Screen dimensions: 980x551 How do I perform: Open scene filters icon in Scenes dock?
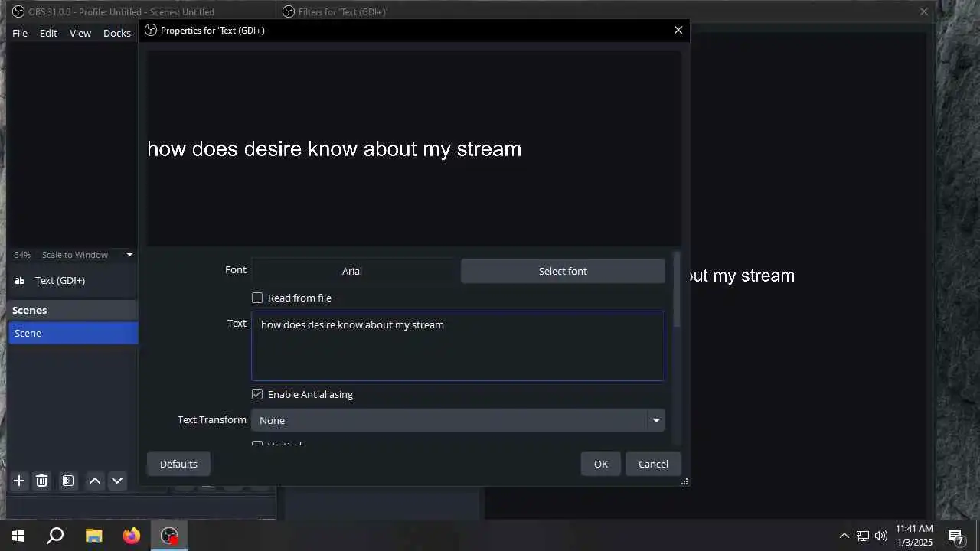point(68,481)
